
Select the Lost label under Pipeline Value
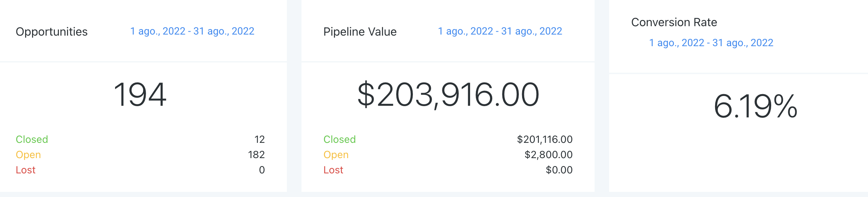tap(333, 170)
